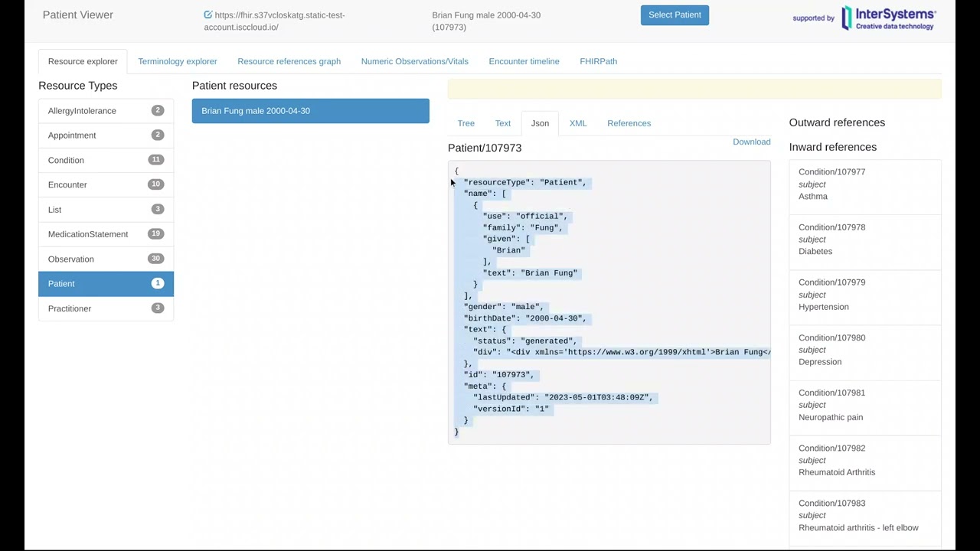Click the Observation count badge showing 30
Screen dimensions: 980x551
pos(156,259)
